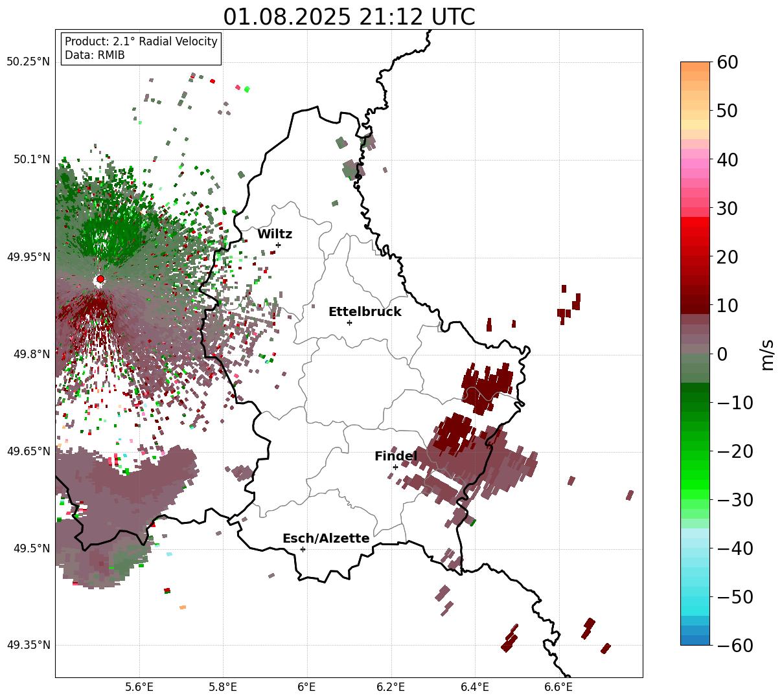Click the Findel station cross marker
Viewport: 782px width, 700px height.
tap(395, 467)
